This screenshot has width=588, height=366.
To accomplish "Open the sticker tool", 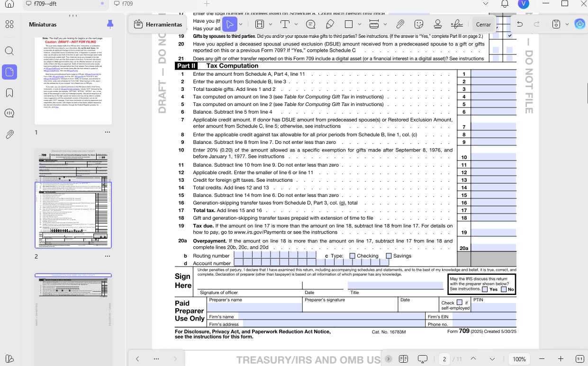I will pos(419,24).
